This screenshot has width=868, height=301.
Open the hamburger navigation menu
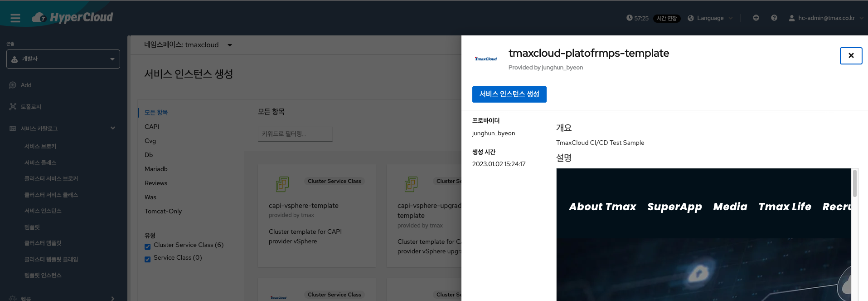15,18
